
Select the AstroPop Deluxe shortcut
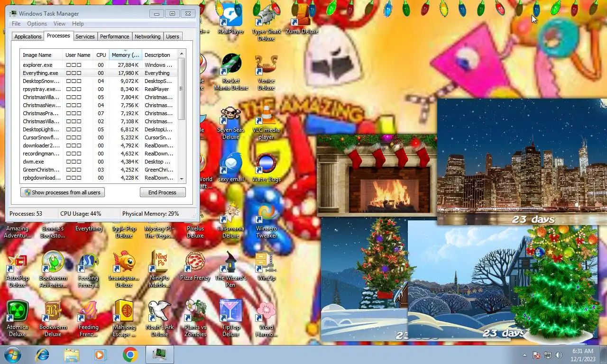point(18,269)
